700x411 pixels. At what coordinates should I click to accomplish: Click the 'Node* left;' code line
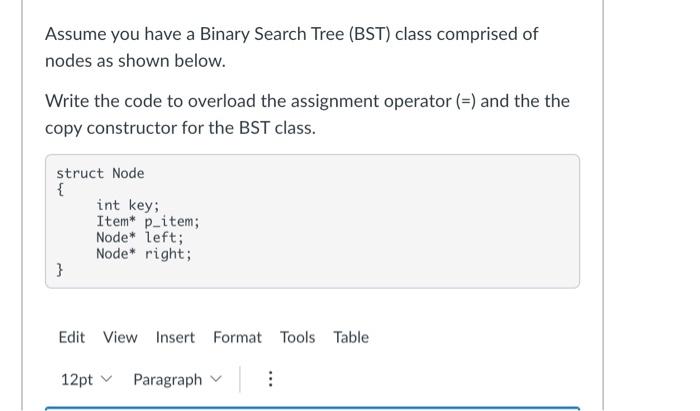[x=140, y=237]
